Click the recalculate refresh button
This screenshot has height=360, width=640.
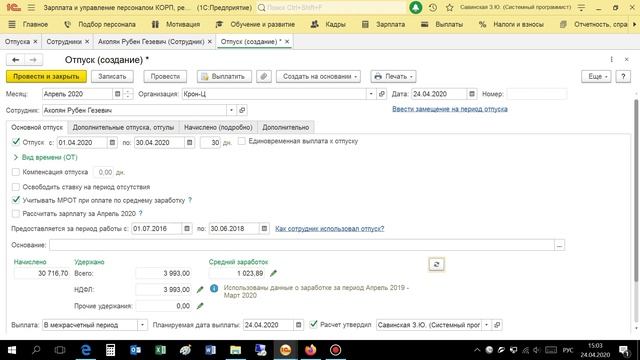436,264
